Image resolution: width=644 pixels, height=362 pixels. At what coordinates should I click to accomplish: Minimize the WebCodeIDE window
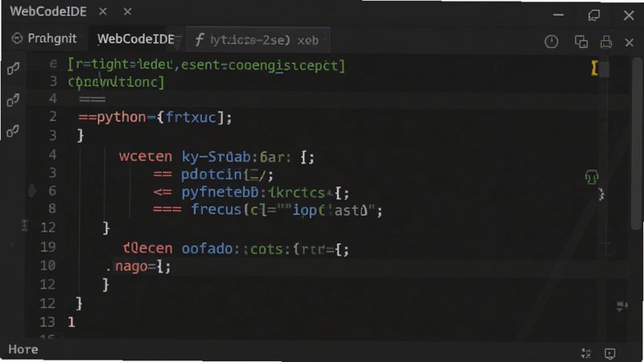(558, 15)
